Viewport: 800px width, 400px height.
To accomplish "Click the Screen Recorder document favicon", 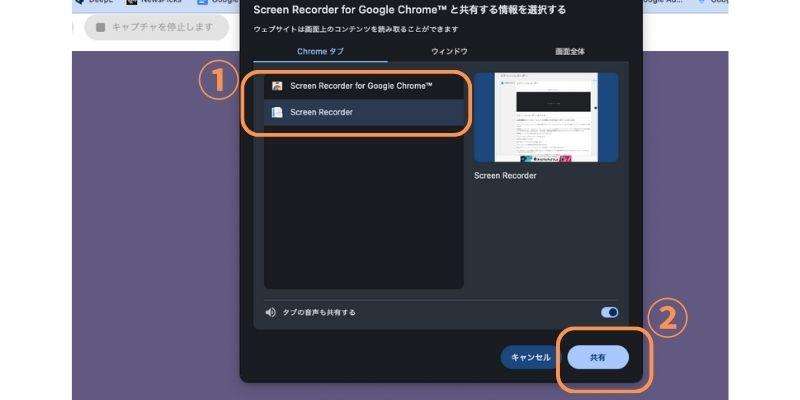I will pyautogui.click(x=277, y=112).
